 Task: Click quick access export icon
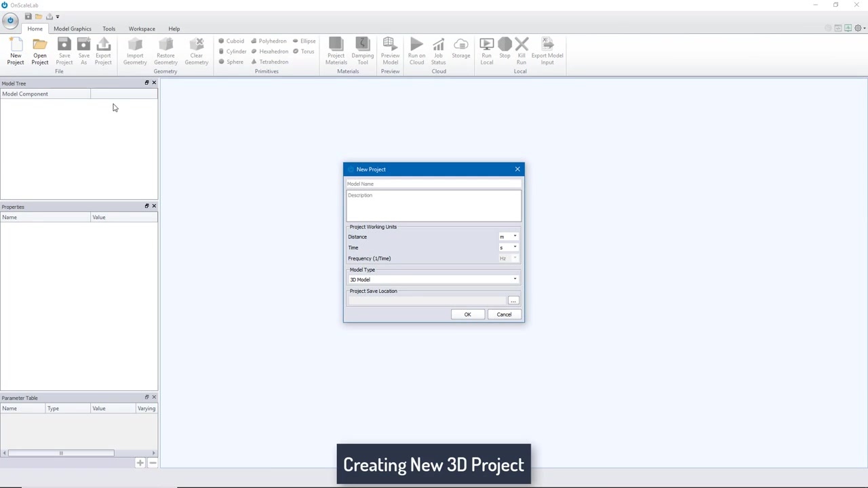pyautogui.click(x=49, y=16)
